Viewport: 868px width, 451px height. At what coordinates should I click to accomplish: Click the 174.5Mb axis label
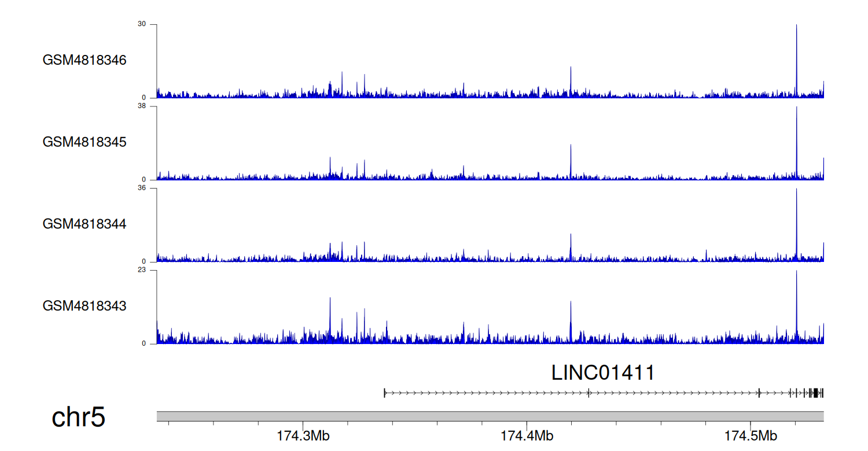coord(751,436)
